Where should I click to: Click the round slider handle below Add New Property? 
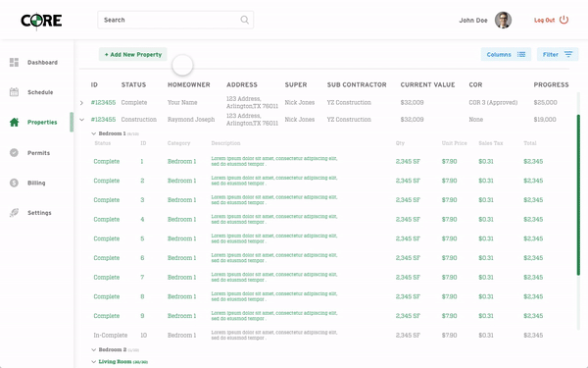(182, 65)
